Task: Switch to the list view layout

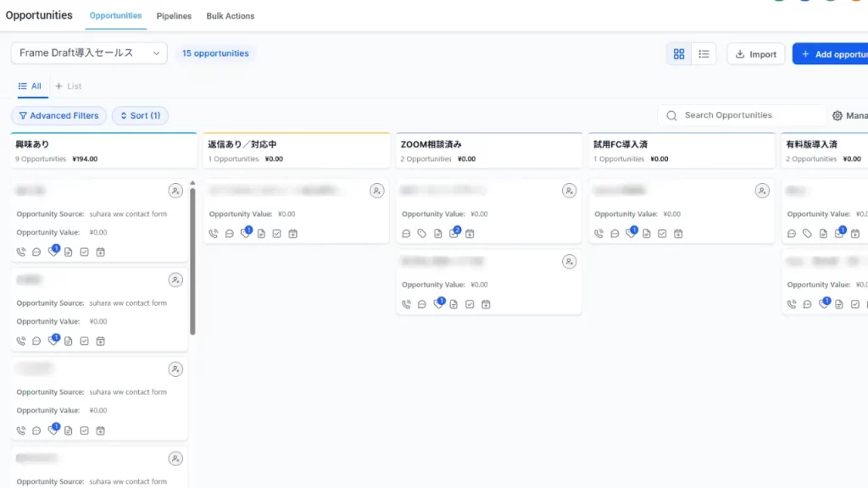Action: point(704,54)
